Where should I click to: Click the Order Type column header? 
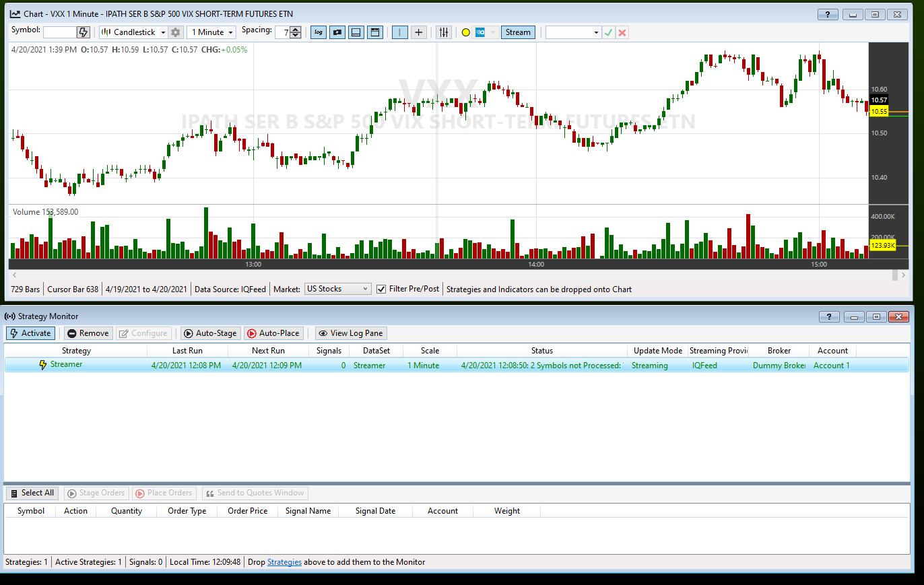pyautogui.click(x=187, y=511)
